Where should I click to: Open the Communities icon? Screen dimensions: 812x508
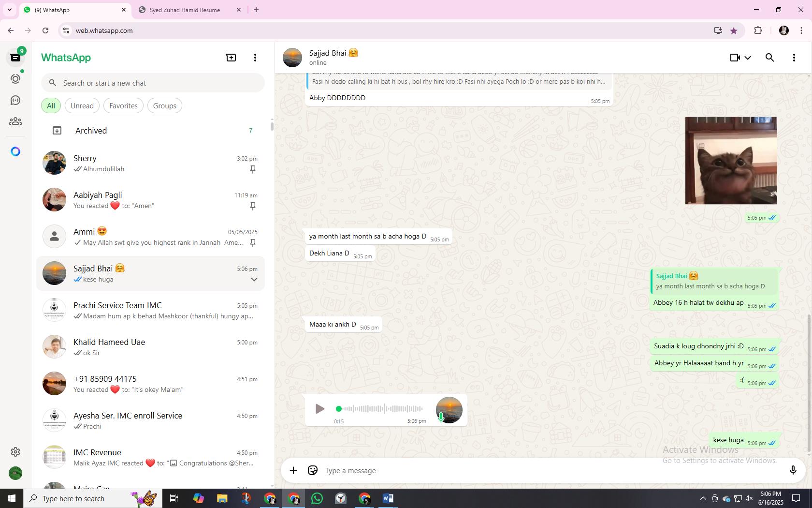click(15, 121)
